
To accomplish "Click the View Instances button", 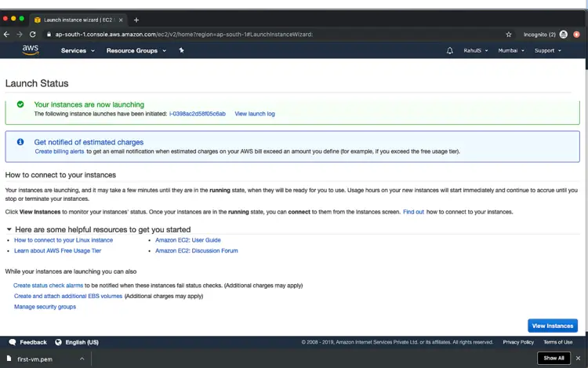I will click(553, 326).
